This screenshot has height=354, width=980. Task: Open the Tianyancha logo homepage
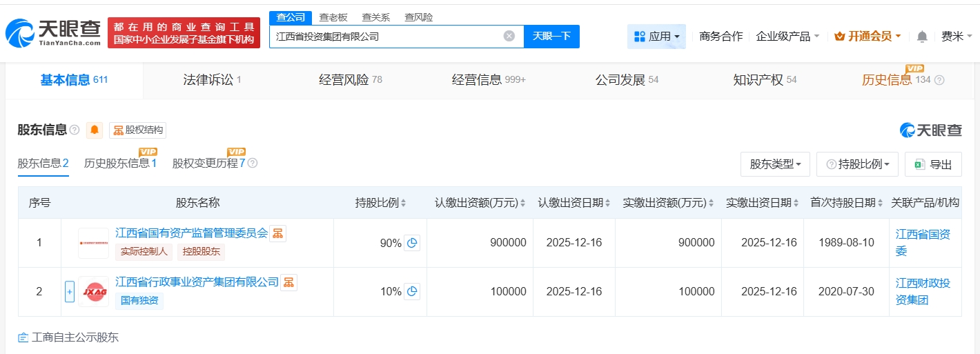[53, 33]
